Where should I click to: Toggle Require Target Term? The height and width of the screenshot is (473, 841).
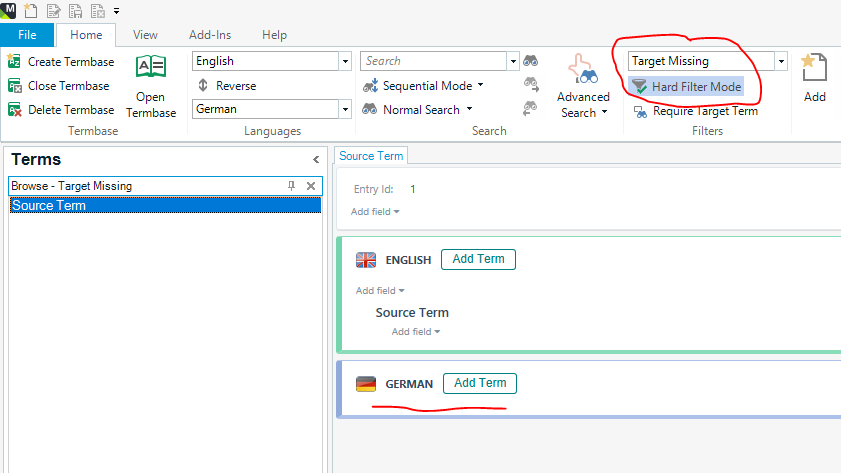coord(696,111)
